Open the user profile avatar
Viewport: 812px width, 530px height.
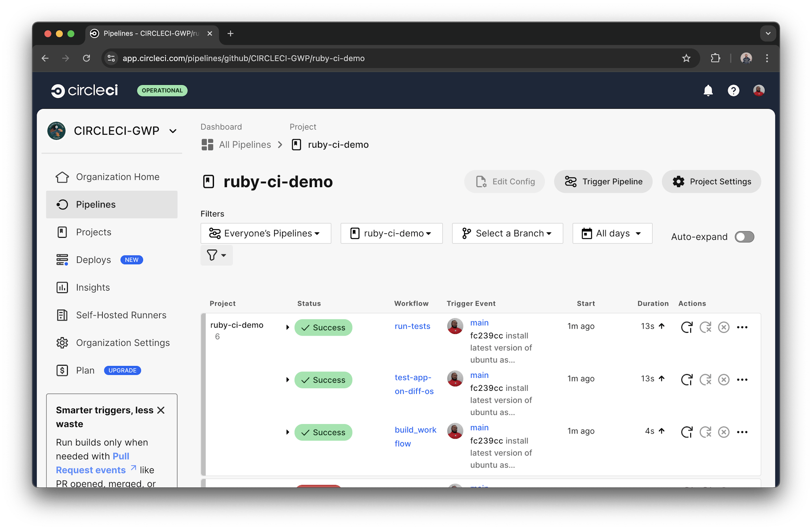759,90
